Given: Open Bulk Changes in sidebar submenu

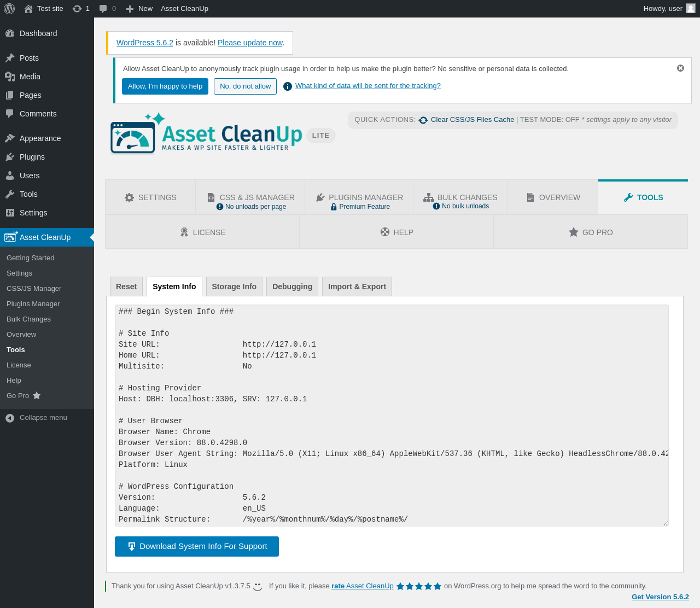Looking at the screenshot, I should click(x=28, y=319).
